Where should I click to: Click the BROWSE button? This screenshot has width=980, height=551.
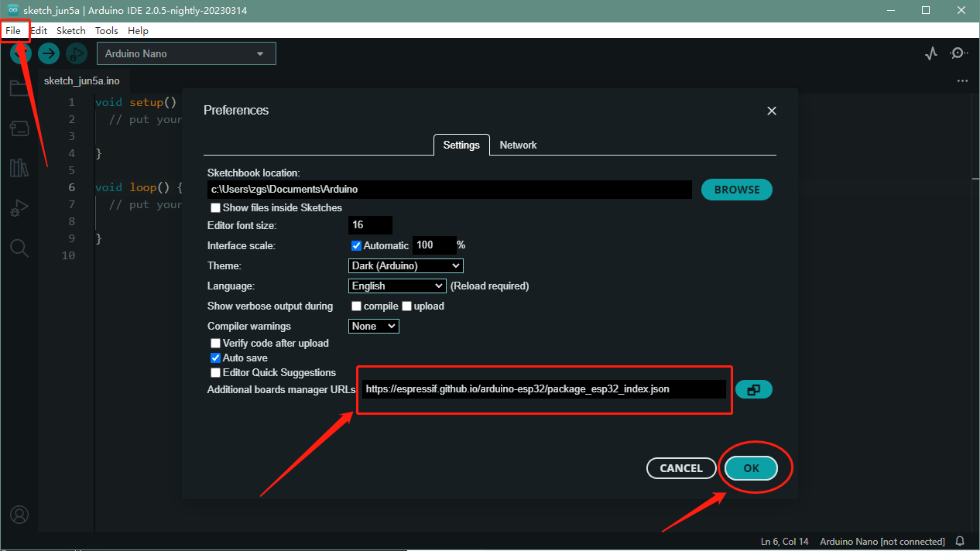click(737, 190)
